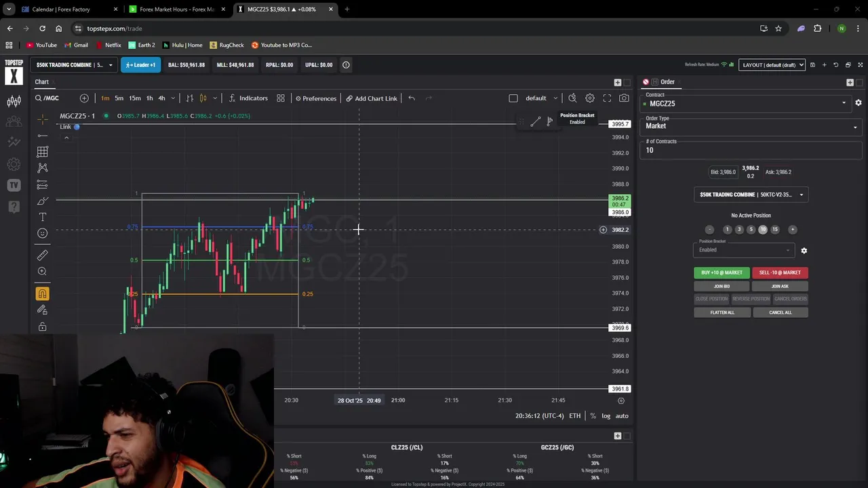Image resolution: width=868 pixels, height=488 pixels.
Task: Open the Preferences button
Action: point(316,98)
